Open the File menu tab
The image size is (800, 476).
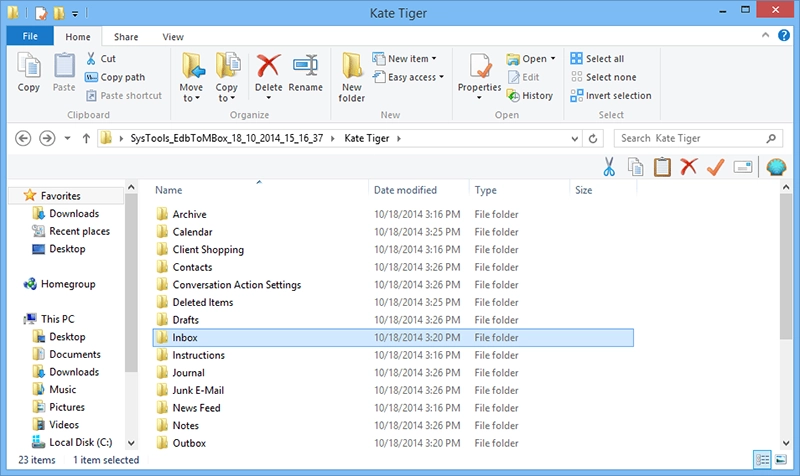coord(30,36)
